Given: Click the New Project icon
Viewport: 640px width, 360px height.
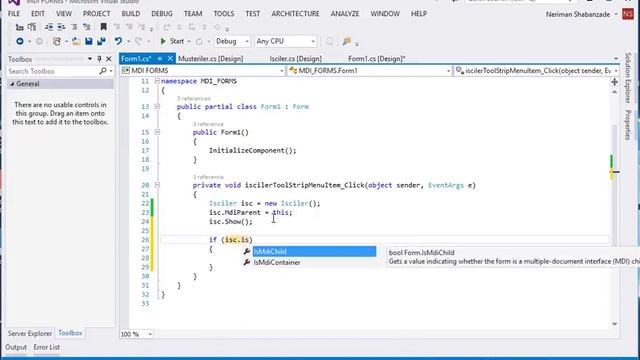Looking at the screenshot, I should (57, 41).
